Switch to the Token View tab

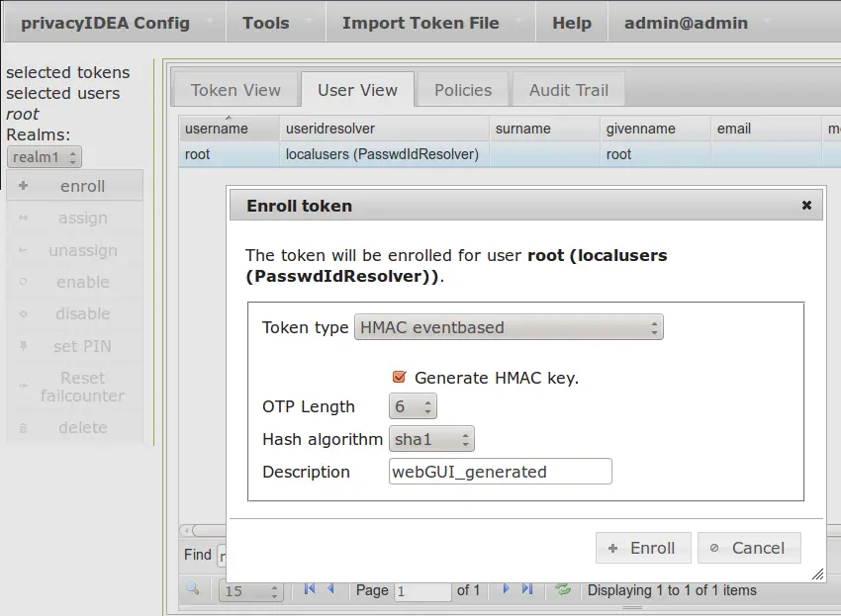pos(235,90)
